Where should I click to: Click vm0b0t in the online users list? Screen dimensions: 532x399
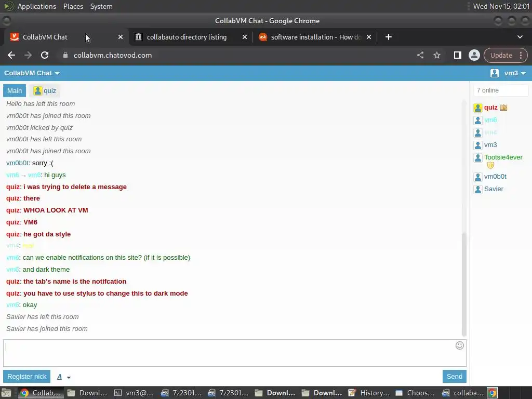495,177
